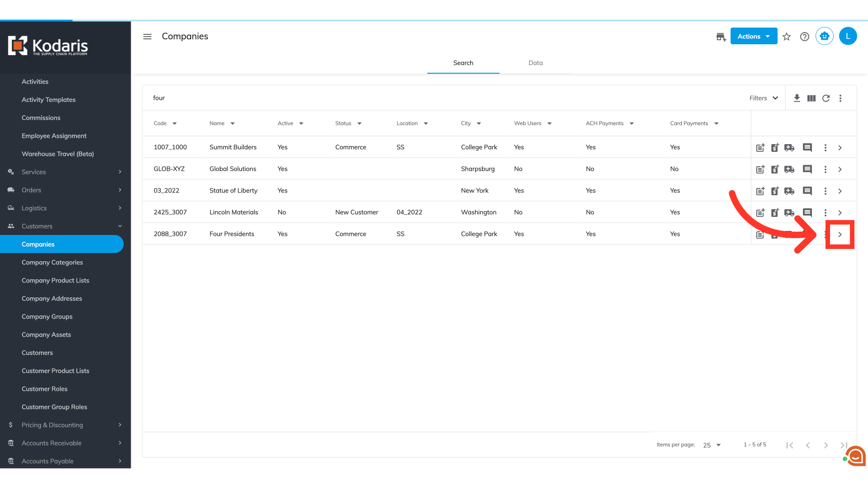Open the Filters dropdown
The width and height of the screenshot is (868, 488).
click(x=764, y=98)
